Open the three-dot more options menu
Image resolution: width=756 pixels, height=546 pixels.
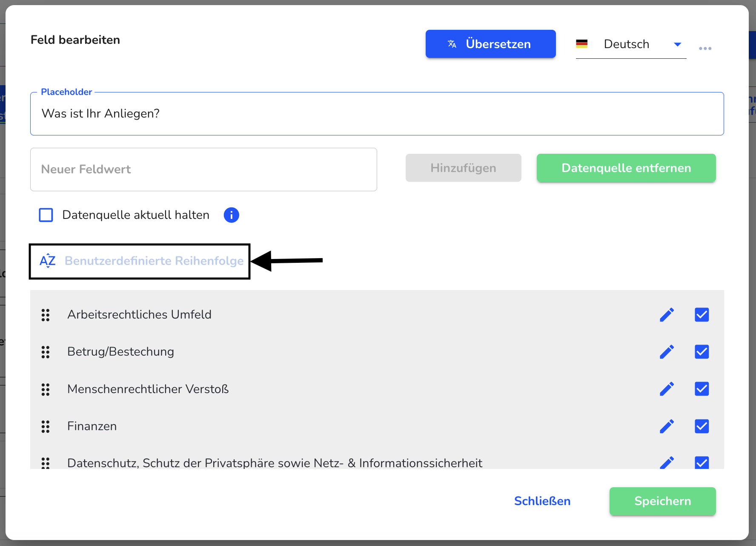tap(705, 49)
